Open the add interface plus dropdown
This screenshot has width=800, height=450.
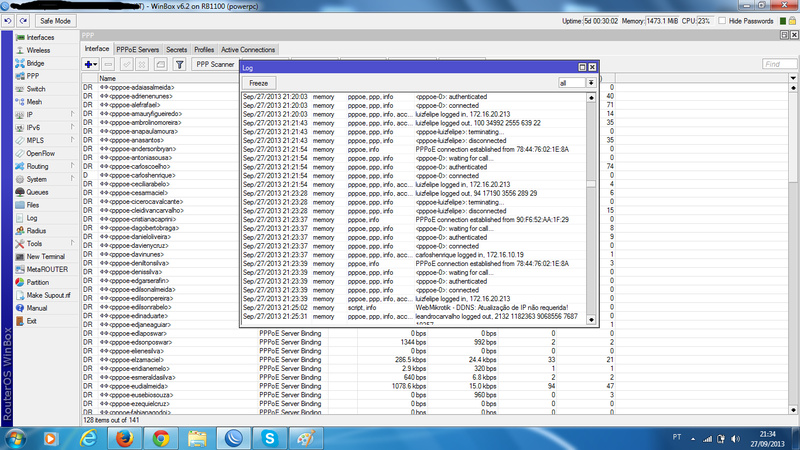pyautogui.click(x=91, y=64)
